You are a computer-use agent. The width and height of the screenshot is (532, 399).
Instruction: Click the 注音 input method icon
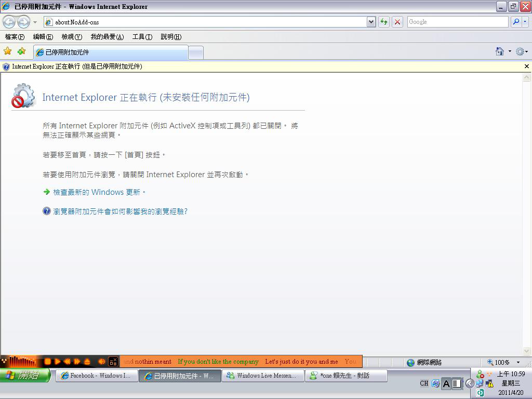[x=436, y=383]
